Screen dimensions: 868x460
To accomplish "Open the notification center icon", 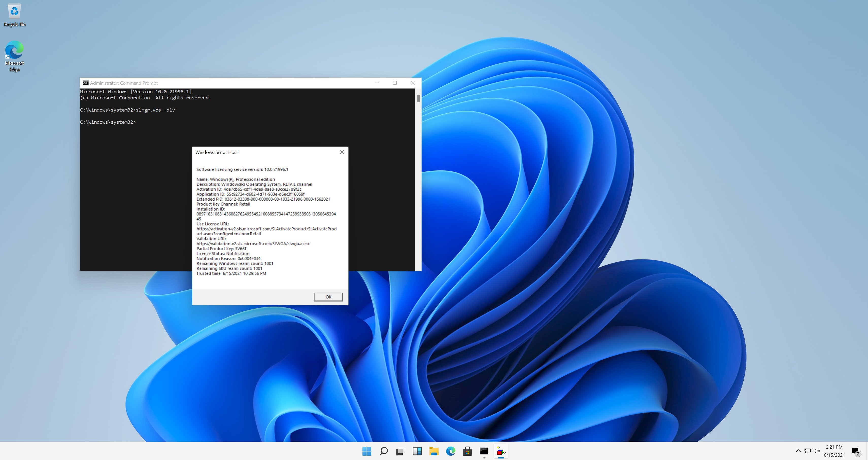I will [x=856, y=451].
